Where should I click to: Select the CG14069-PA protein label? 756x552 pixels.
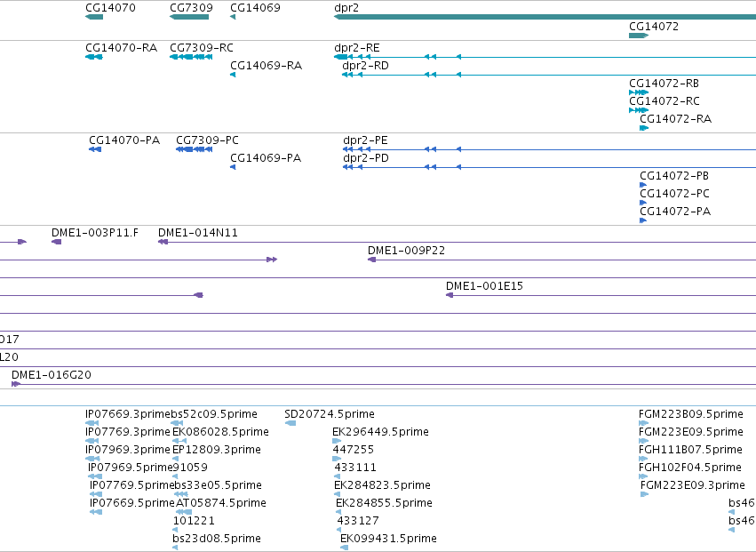coord(266,158)
